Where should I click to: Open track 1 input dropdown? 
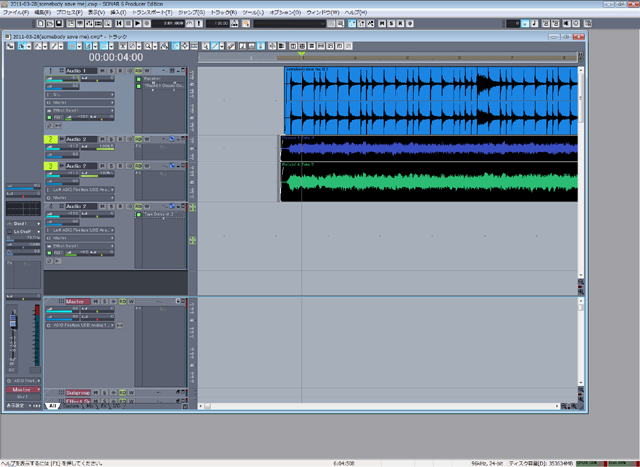click(x=80, y=94)
